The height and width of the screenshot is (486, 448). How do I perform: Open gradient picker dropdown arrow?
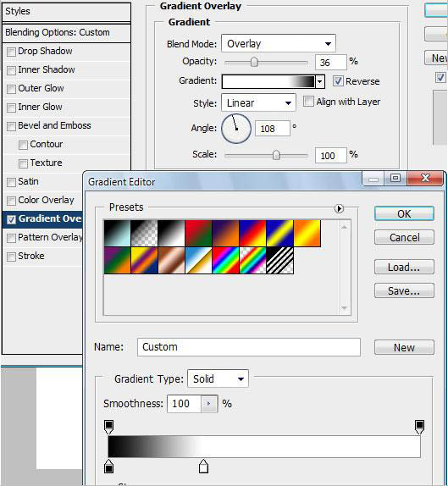click(320, 82)
